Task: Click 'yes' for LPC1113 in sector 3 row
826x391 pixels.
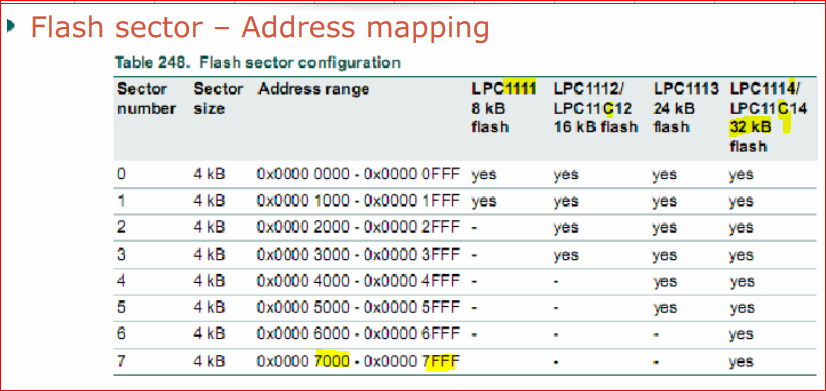Action: click(665, 256)
